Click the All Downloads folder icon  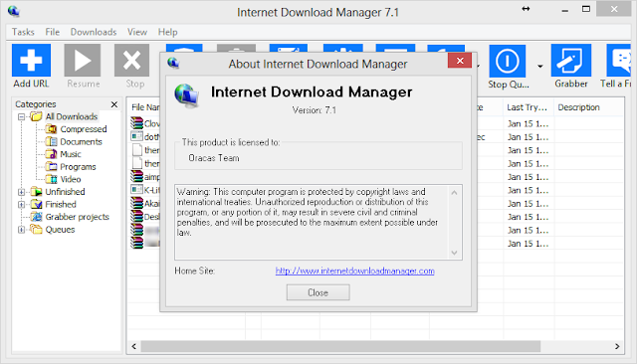[x=36, y=116]
